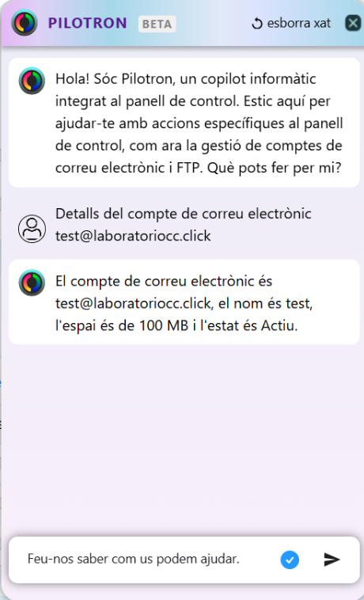Click the BETA badge
Viewport: 364px width, 600px height.
157,24
